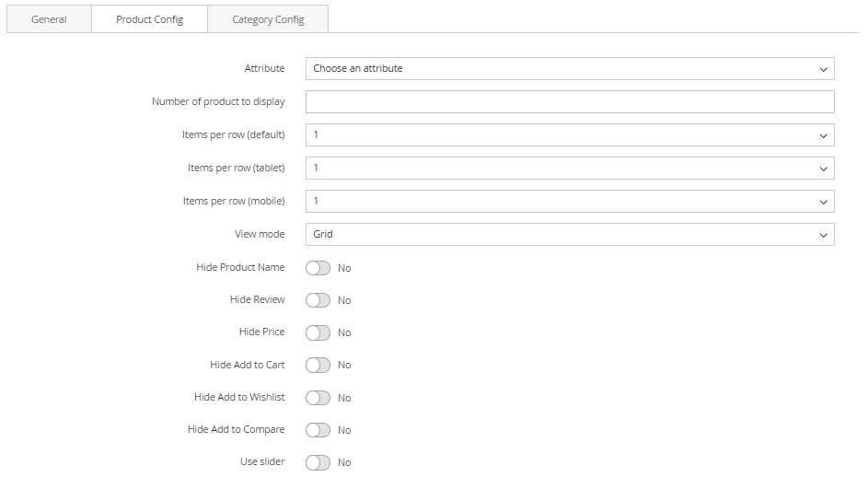868x489 pixels.
Task: Switch to the Product Config tab
Action: (149, 19)
